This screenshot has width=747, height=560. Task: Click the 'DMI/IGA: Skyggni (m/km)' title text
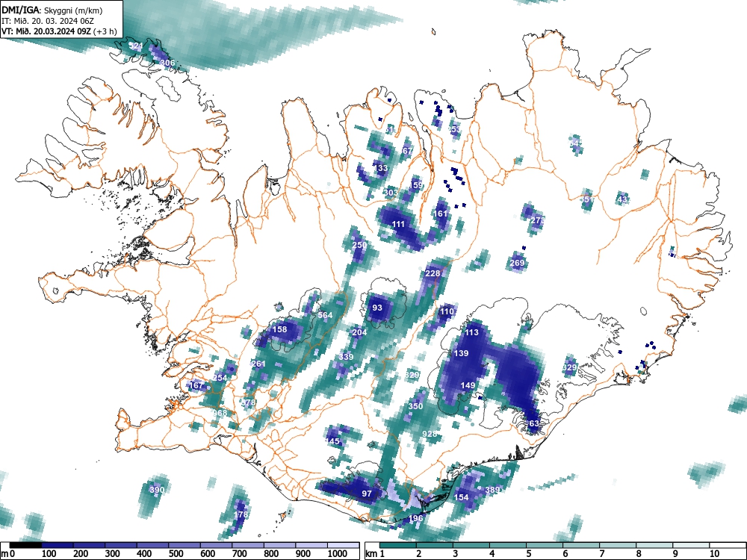tap(52, 10)
